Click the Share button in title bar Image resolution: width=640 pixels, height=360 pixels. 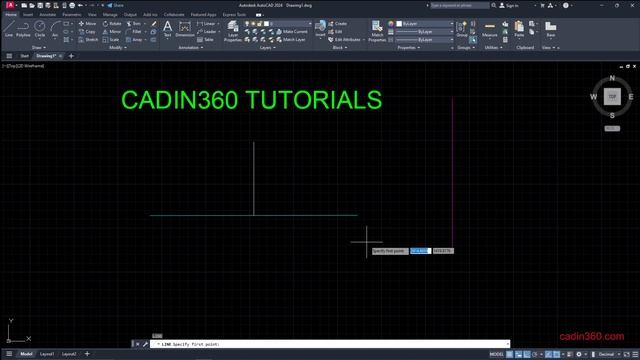[116, 5]
